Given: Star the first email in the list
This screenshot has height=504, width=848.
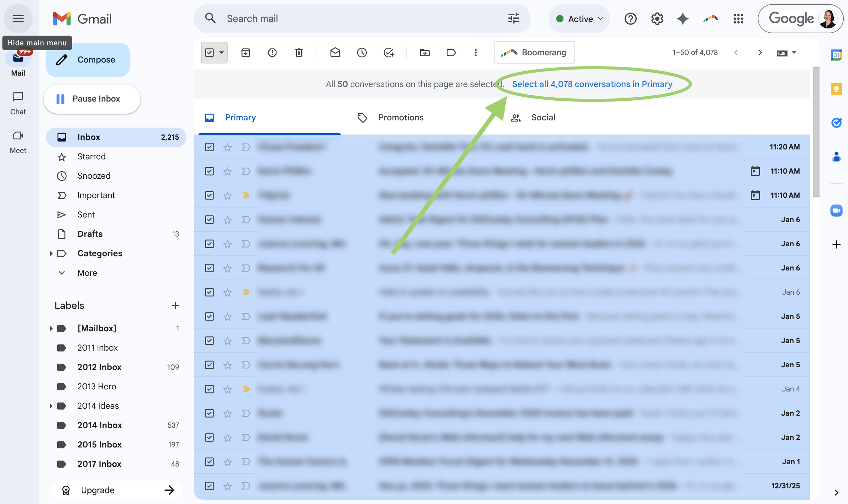Looking at the screenshot, I should point(227,147).
